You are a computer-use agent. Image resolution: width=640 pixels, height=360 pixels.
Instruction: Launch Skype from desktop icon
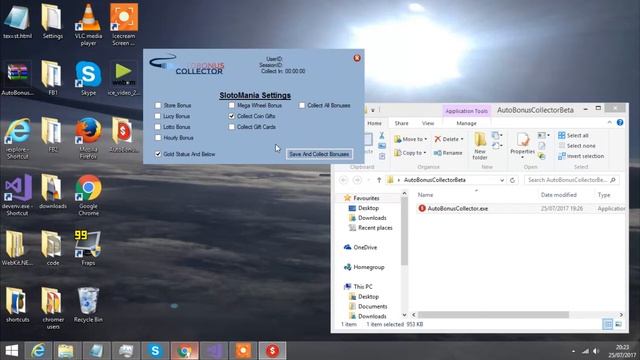88,78
